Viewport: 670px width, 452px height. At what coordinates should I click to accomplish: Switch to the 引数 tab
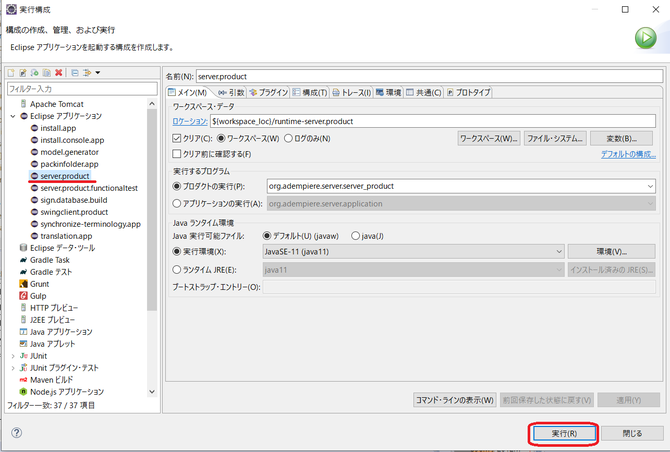click(x=231, y=92)
